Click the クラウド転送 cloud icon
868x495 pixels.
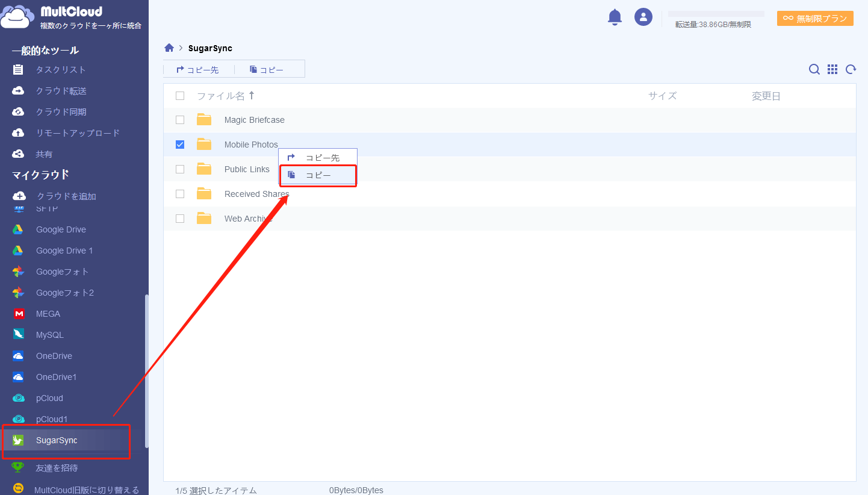18,90
